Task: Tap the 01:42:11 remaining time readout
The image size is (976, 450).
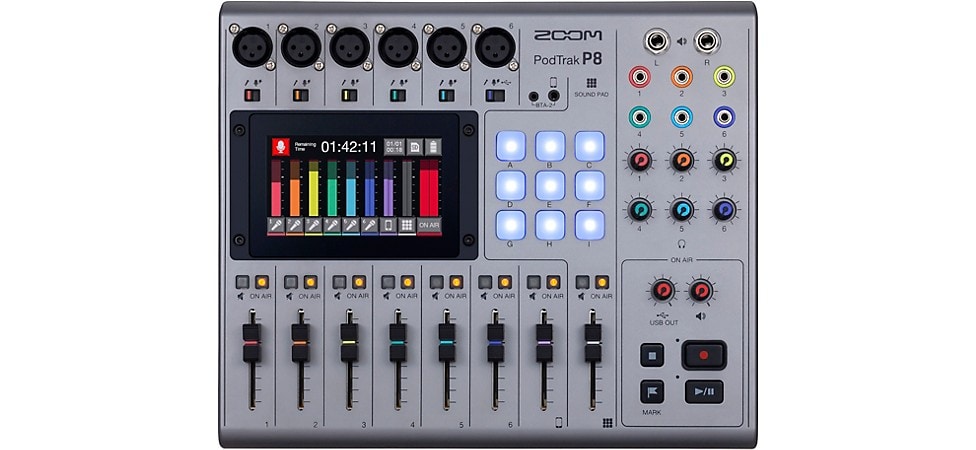Action: click(349, 147)
